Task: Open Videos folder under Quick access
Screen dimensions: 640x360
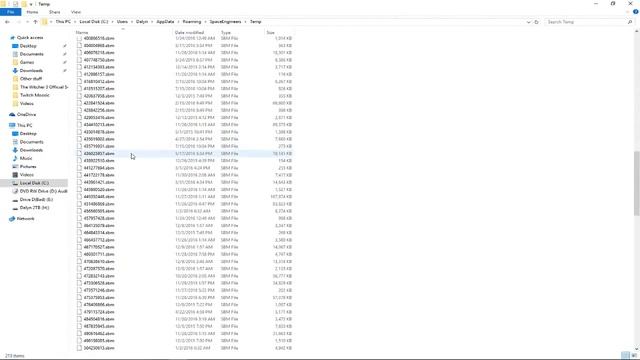Action: click(x=27, y=104)
